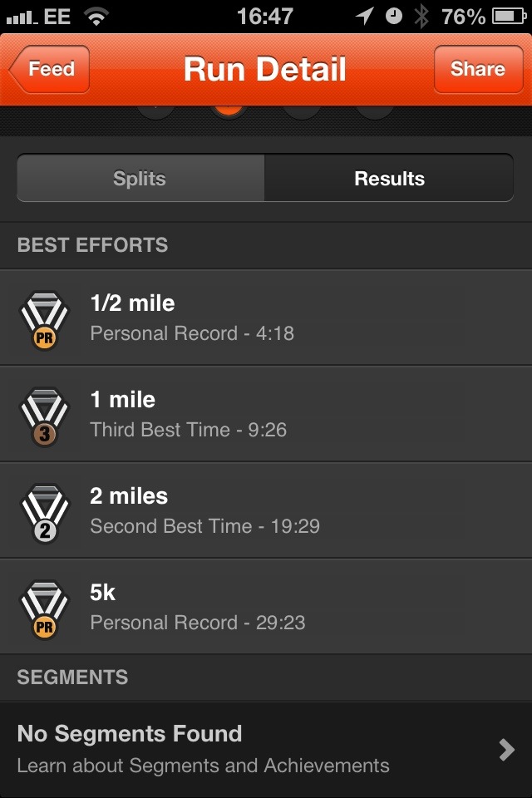Image resolution: width=532 pixels, height=798 pixels.
Task: Tap the PR medal beside 1/2 mile
Action: pyautogui.click(x=44, y=319)
